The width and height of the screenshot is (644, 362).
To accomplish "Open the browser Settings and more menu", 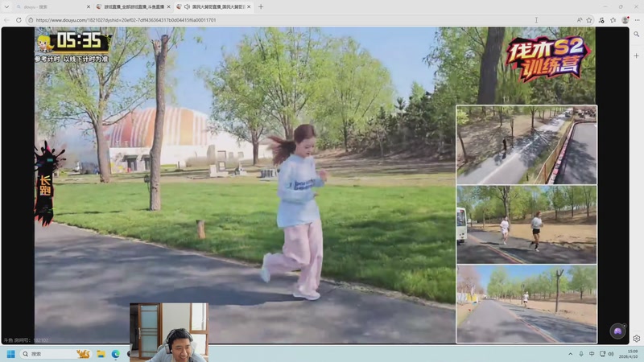I will (x=637, y=19).
